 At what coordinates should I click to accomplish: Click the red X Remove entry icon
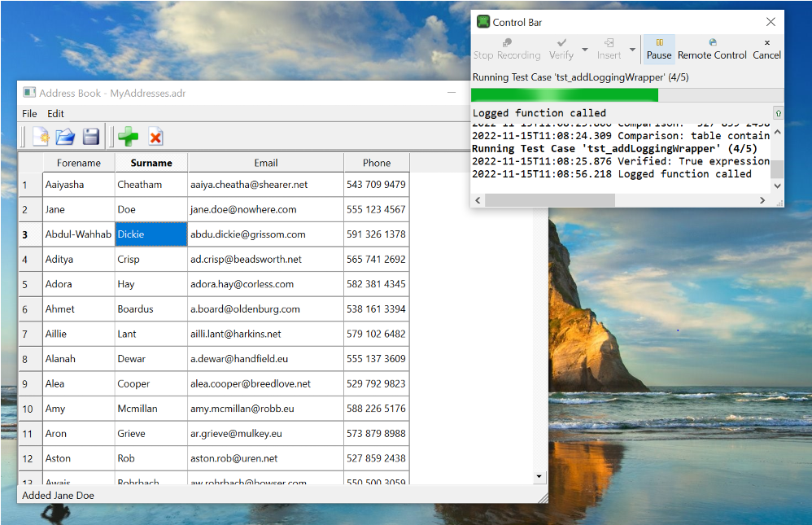[155, 137]
